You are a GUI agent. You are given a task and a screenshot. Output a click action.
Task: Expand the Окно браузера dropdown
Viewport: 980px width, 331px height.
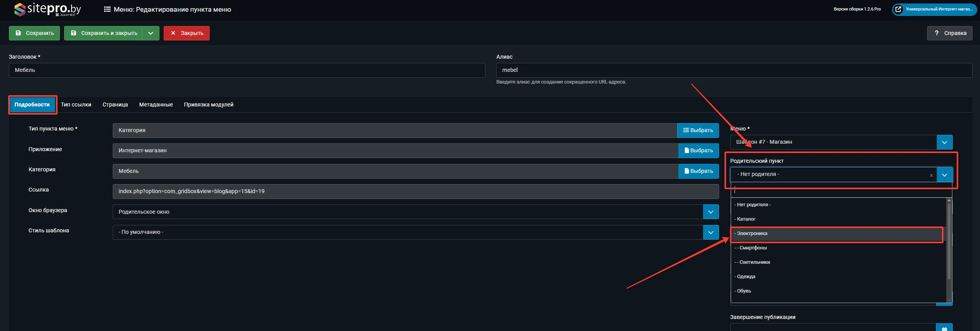[710, 212]
